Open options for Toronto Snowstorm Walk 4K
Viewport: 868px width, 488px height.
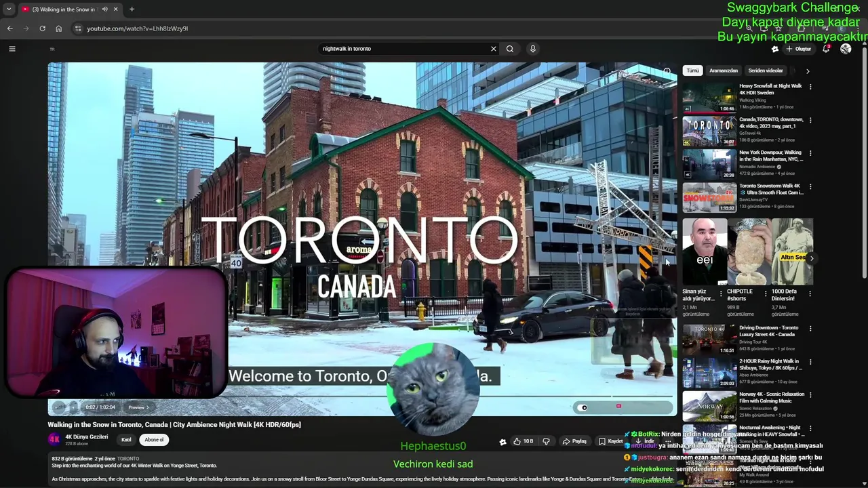pyautogui.click(x=810, y=186)
